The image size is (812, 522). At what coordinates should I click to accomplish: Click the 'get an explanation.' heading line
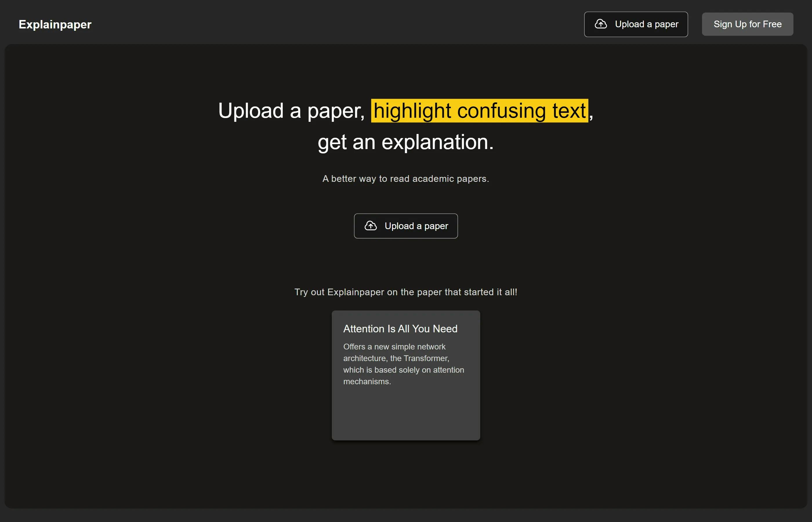point(406,142)
